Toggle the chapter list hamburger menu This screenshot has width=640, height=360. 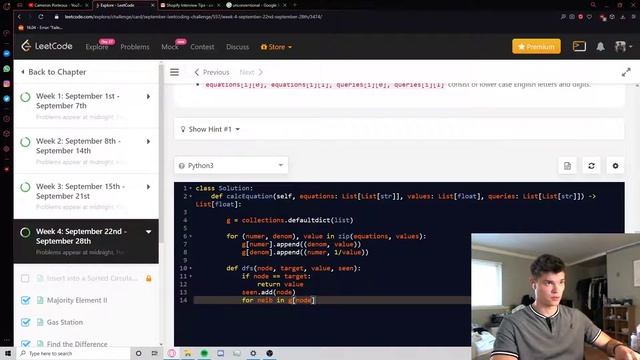[x=174, y=72]
